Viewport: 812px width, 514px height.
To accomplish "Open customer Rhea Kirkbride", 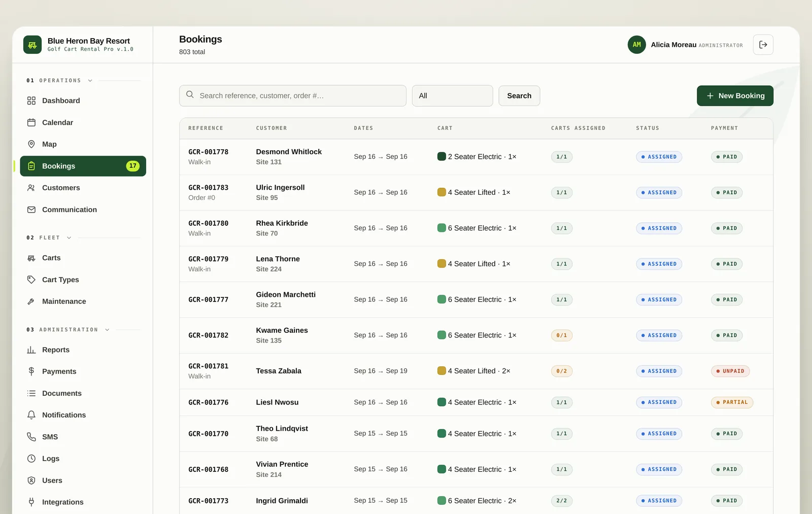I will point(282,223).
